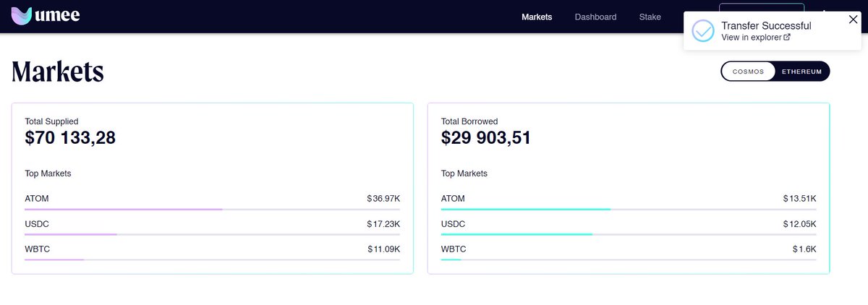The height and width of the screenshot is (305, 868).
Task: Dismiss the Transfer Successful notification
Action: coord(854,20)
